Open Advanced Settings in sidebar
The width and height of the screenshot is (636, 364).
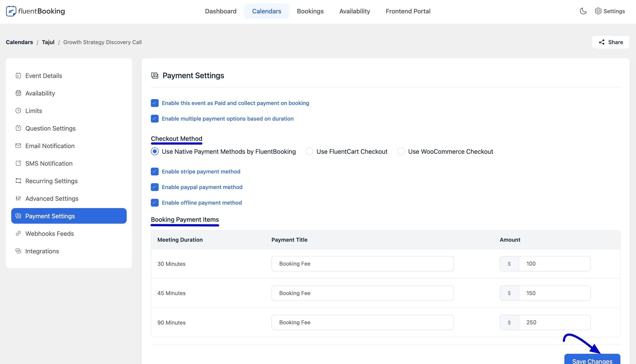69,198
